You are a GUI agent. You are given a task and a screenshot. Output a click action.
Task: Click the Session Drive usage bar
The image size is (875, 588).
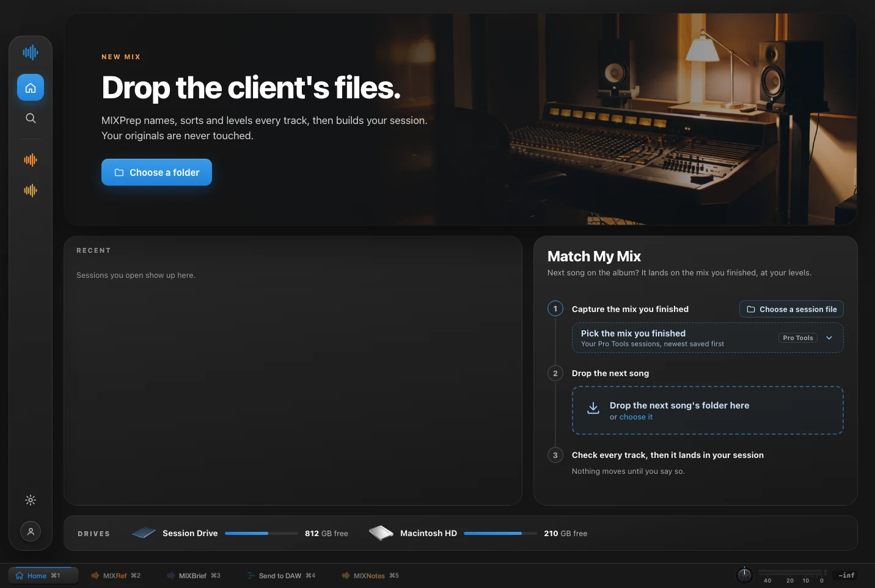click(x=262, y=533)
